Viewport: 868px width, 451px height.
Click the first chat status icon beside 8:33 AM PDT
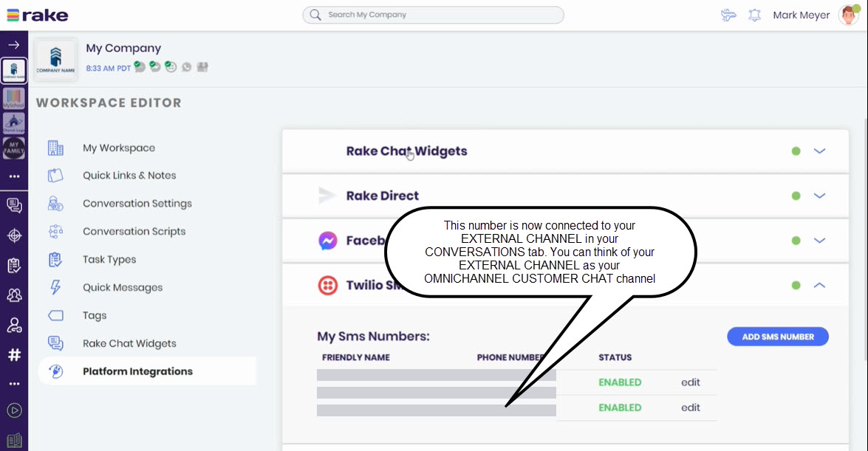point(140,67)
